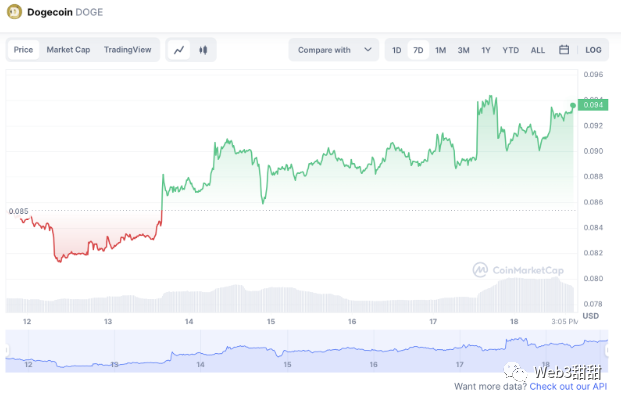Viewport: 621px width, 399px height.
Task: Click the Dogecoin coin logo
Action: point(14,12)
